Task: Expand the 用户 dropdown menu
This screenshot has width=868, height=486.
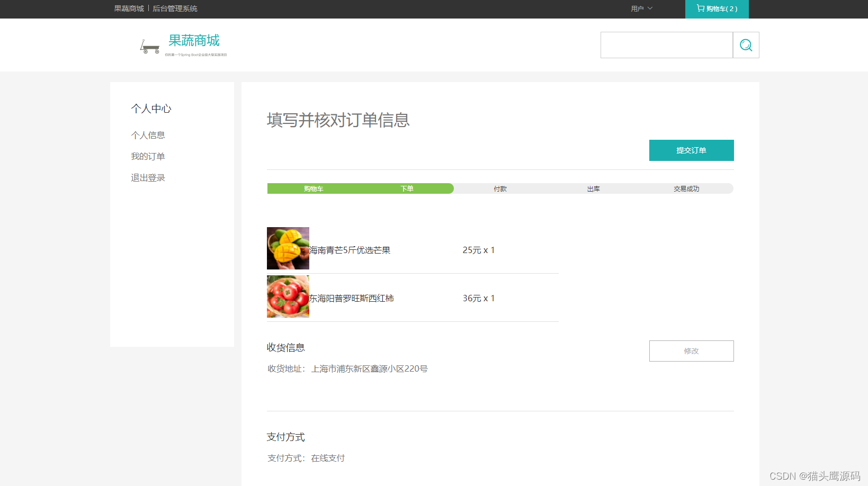Action: click(x=641, y=9)
